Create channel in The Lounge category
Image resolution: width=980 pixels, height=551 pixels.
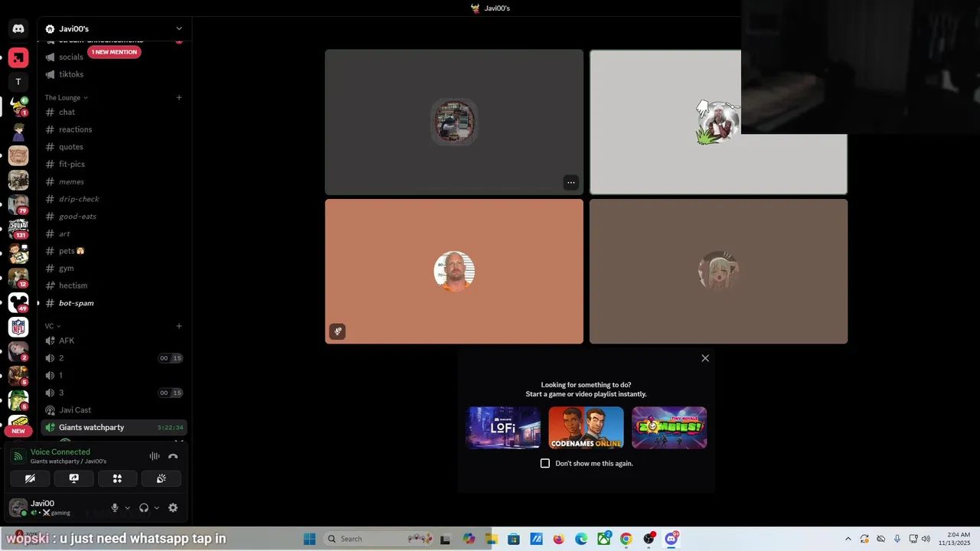[x=179, y=97]
